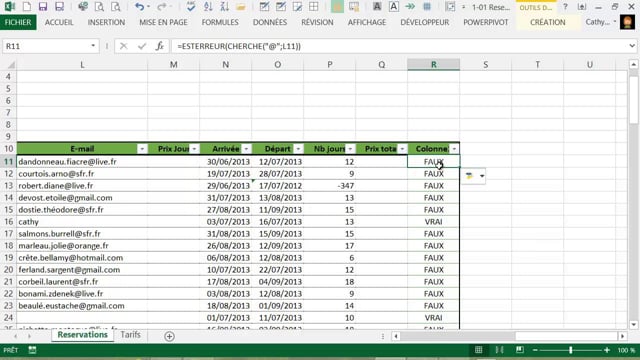This screenshot has height=360, width=640.
Task: Open the Départ column filter dropdown
Action: click(x=298, y=149)
